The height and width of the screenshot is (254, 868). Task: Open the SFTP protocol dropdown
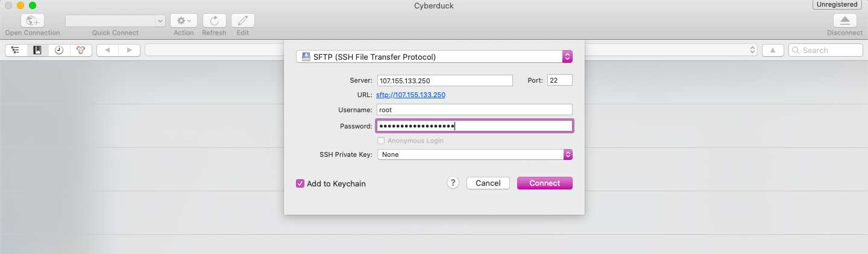click(434, 57)
